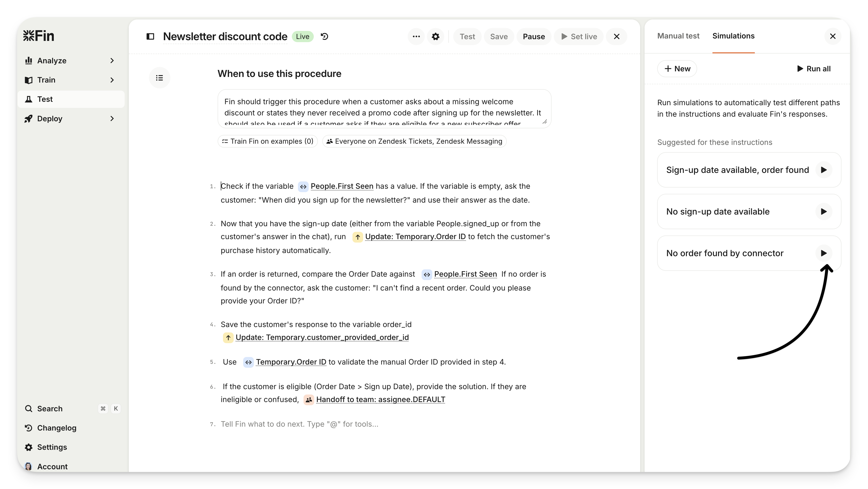This screenshot has width=868, height=489.
Task: Click the version history icon next to Live badge
Action: pos(324,36)
